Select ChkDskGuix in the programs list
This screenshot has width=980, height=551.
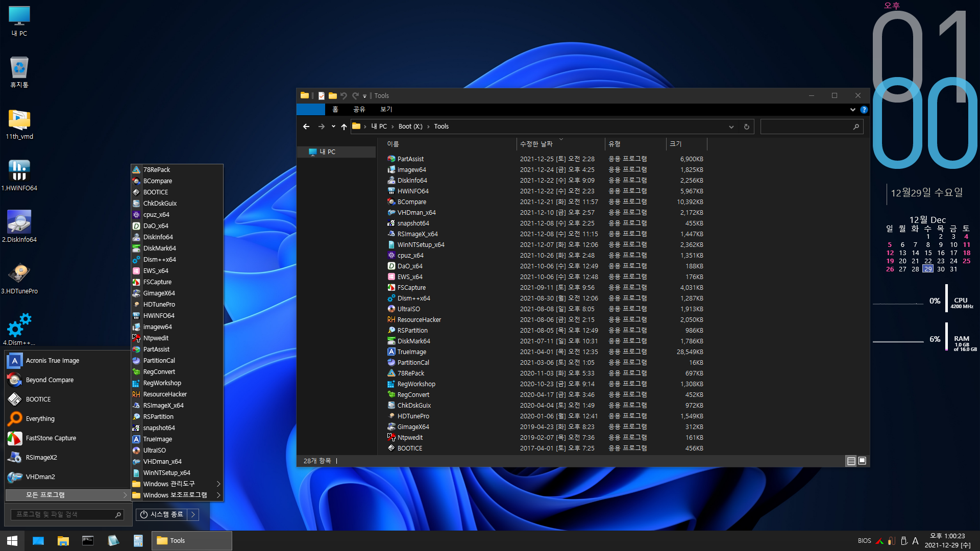pyautogui.click(x=177, y=204)
